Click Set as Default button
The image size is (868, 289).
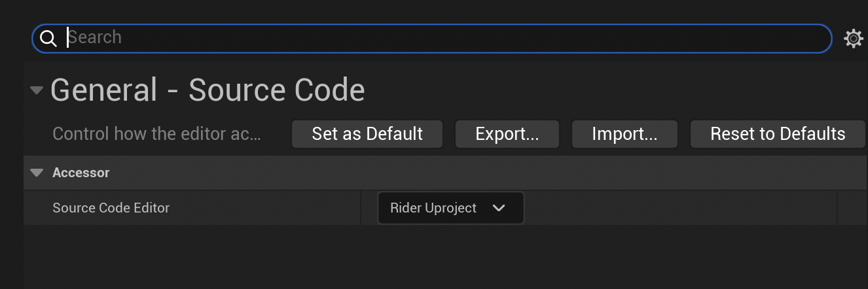(x=367, y=134)
